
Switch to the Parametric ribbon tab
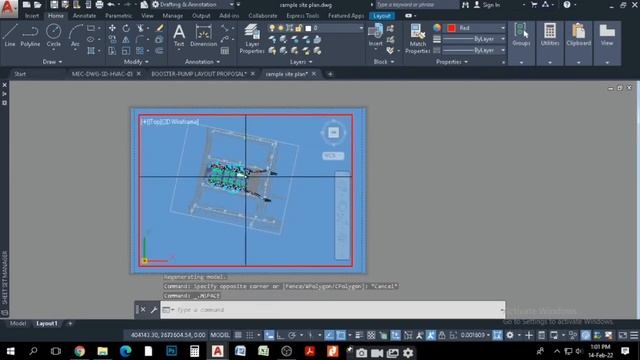point(118,16)
